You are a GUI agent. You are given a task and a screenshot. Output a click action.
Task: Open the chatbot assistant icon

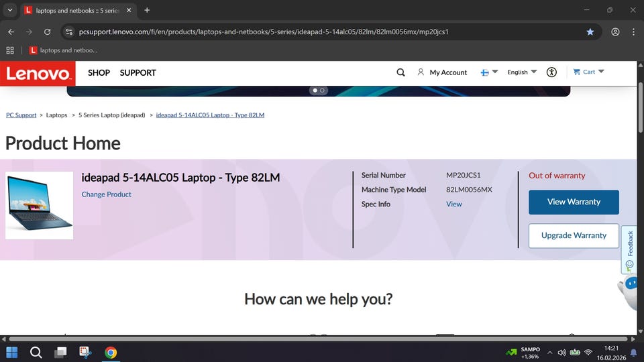(630, 290)
